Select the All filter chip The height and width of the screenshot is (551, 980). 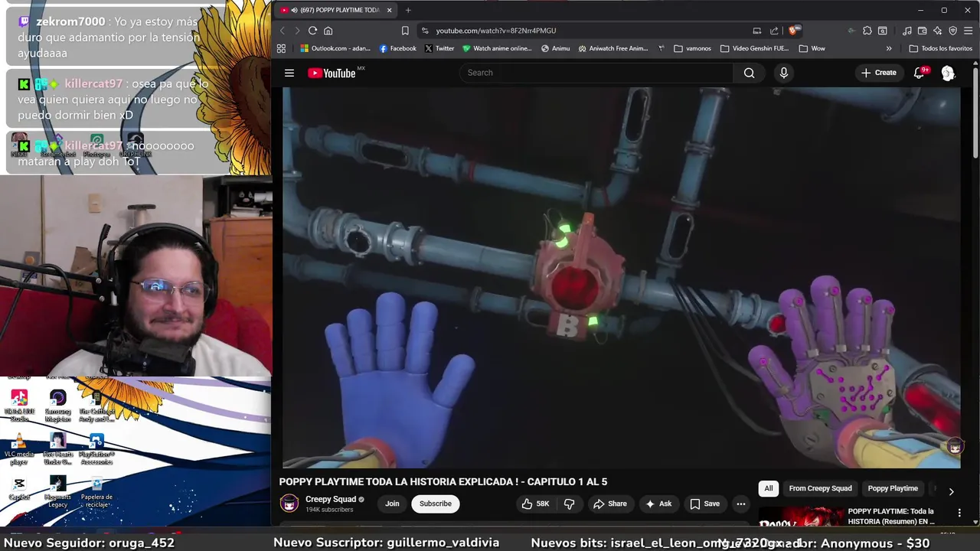click(x=769, y=488)
